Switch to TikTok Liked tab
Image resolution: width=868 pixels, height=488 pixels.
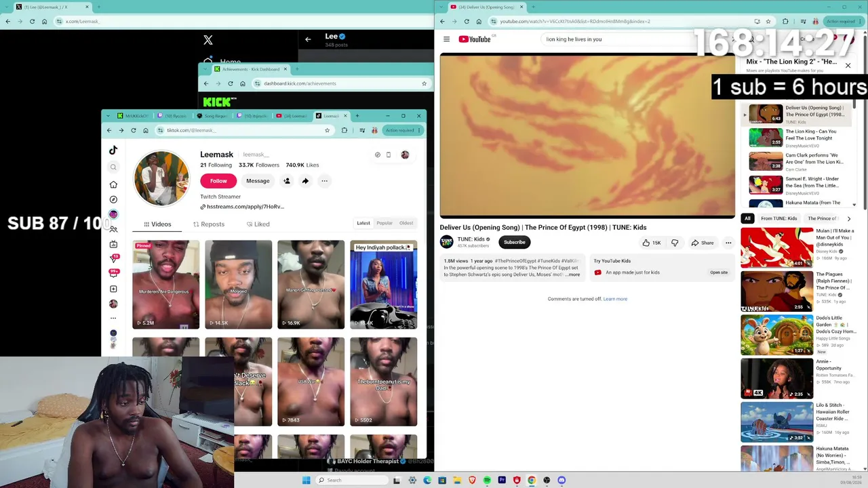tap(258, 224)
